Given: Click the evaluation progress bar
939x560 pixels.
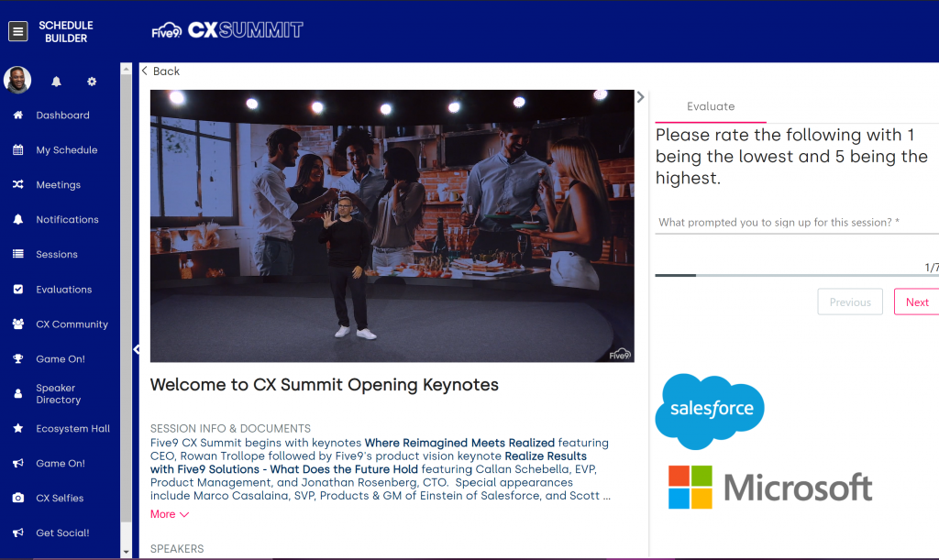Looking at the screenshot, I should (x=797, y=275).
